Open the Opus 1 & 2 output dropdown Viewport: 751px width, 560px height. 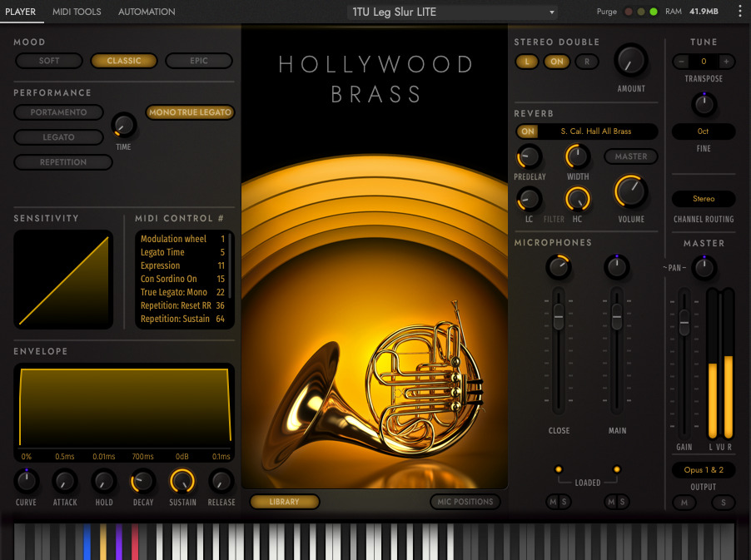pos(704,470)
